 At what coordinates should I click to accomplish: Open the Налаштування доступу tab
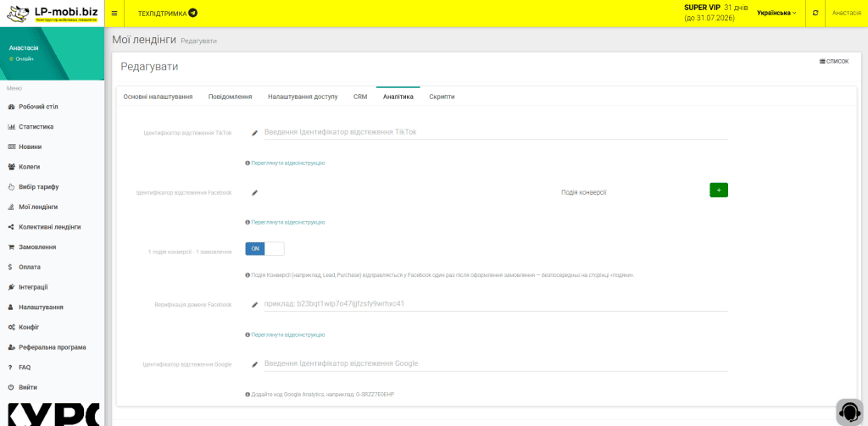[303, 97]
